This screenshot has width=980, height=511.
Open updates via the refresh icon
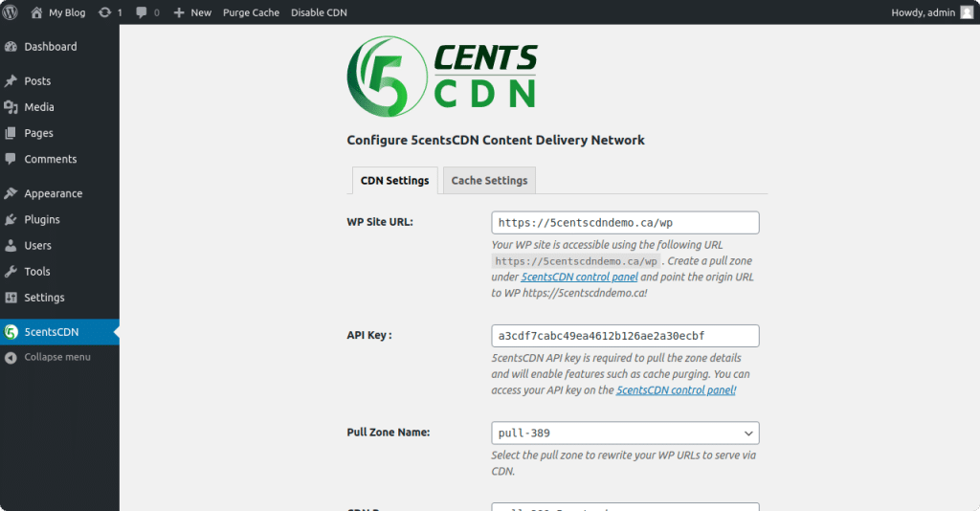click(x=104, y=12)
